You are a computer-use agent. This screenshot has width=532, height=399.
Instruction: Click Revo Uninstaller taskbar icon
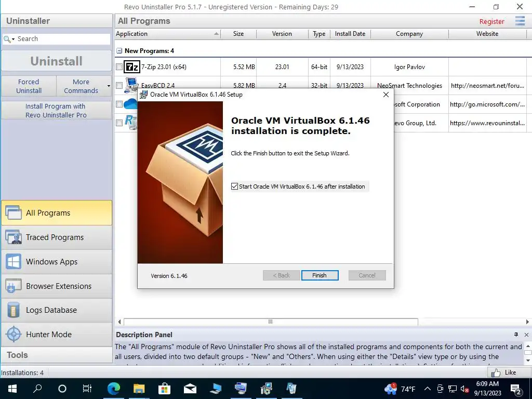pos(291,389)
